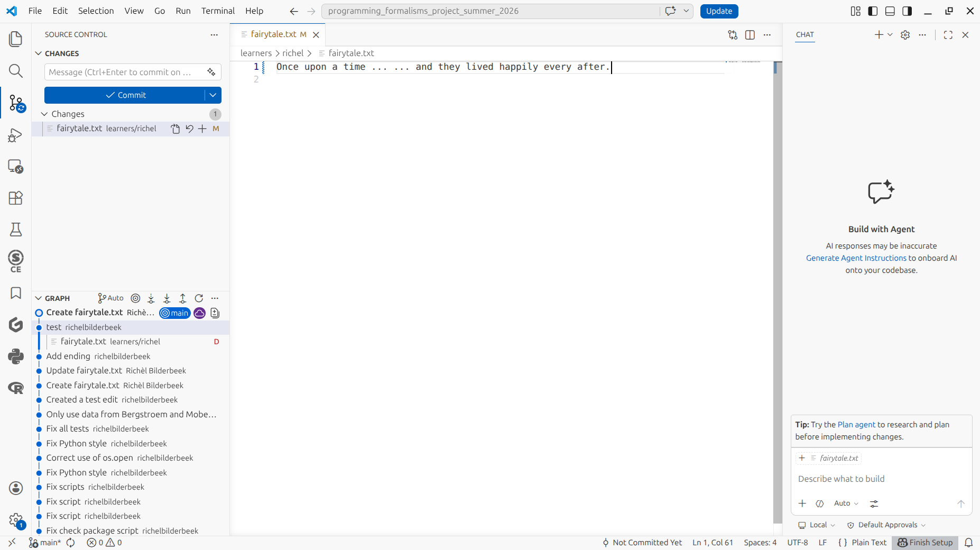Open the Source Control view icon
980x550 pixels.
(16, 103)
